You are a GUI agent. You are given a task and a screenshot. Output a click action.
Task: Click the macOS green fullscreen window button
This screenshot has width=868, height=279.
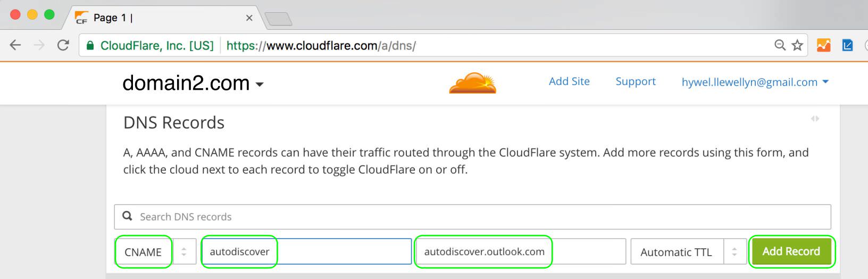(x=49, y=15)
